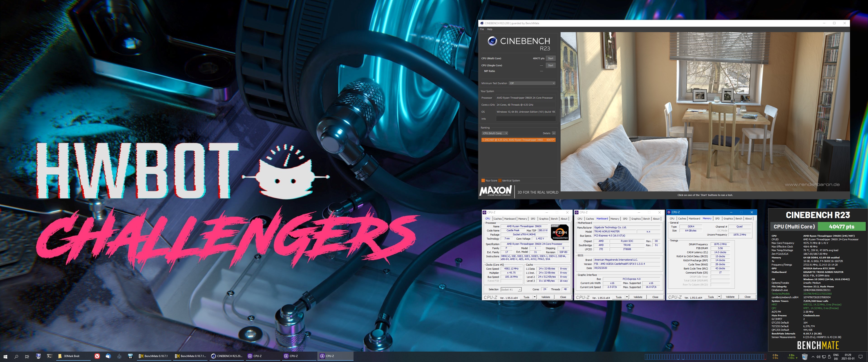
Task: Open the terminal icon in the taskbar
Action: (x=49, y=356)
